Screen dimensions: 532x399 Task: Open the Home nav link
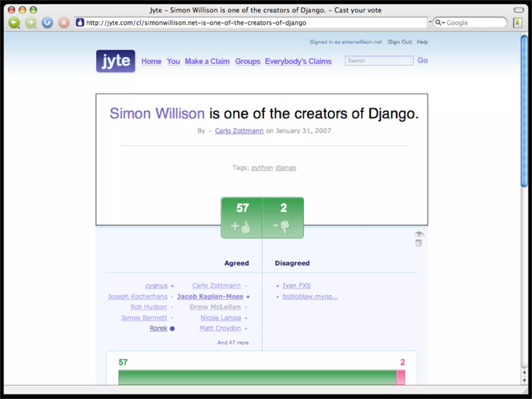pos(151,61)
